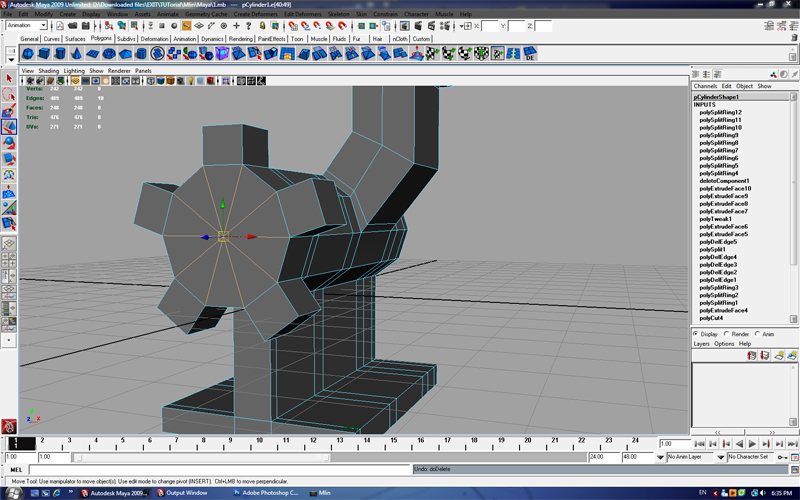Viewport: 800px width, 500px height.
Task: Select the arrow Select tool in toolbox
Action: click(x=9, y=78)
